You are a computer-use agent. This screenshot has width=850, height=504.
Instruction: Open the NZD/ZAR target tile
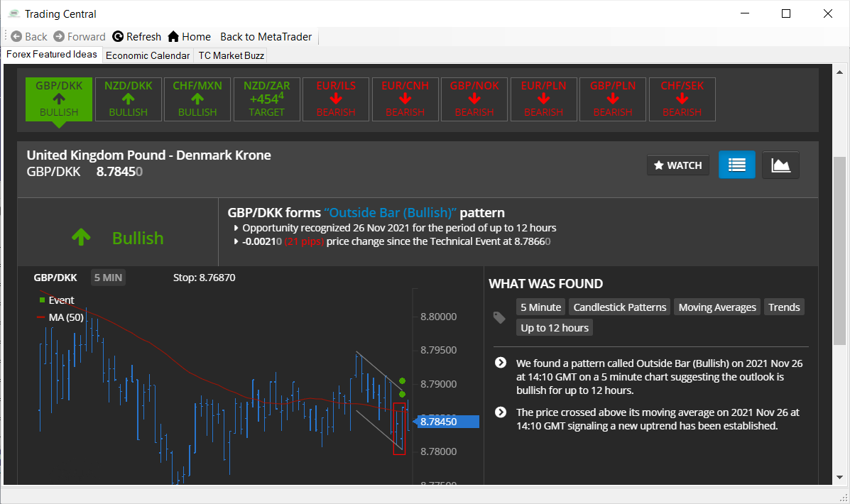[267, 99]
